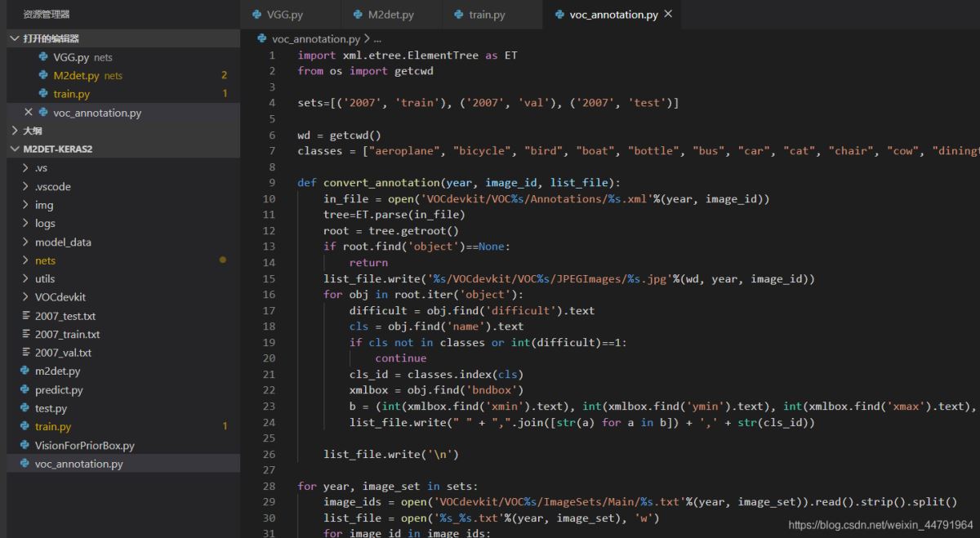
Task: Expand the VOCdevkit folder
Action: [x=60, y=297]
